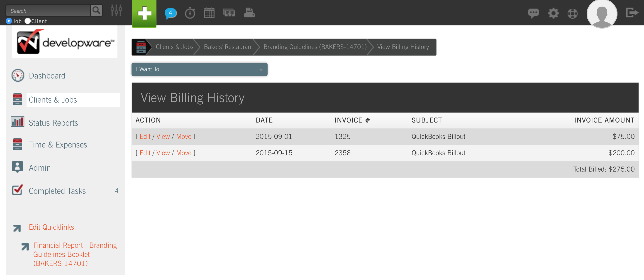644x280 pixels.
Task: Open Admin in the sidebar
Action: tap(40, 168)
